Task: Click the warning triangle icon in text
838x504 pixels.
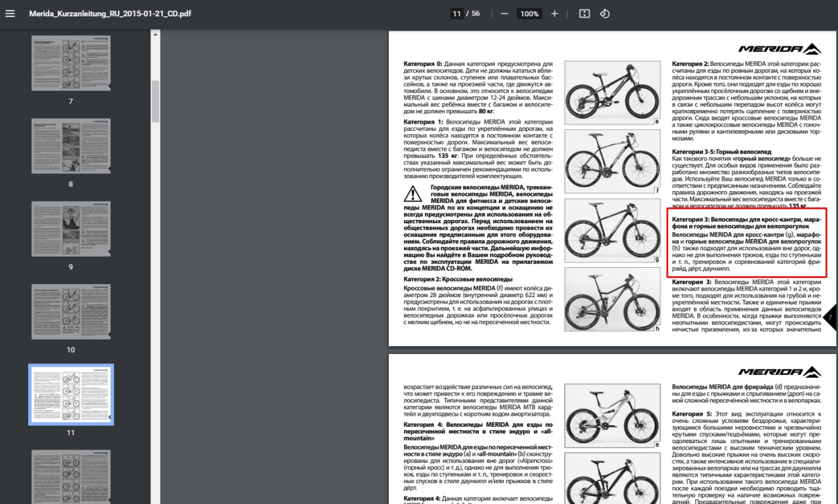Action: [x=413, y=194]
